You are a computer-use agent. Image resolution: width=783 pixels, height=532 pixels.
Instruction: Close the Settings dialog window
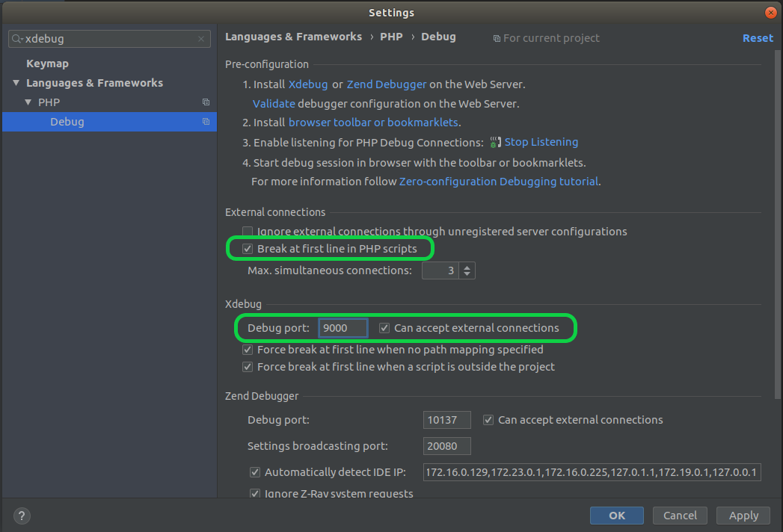[771, 13]
